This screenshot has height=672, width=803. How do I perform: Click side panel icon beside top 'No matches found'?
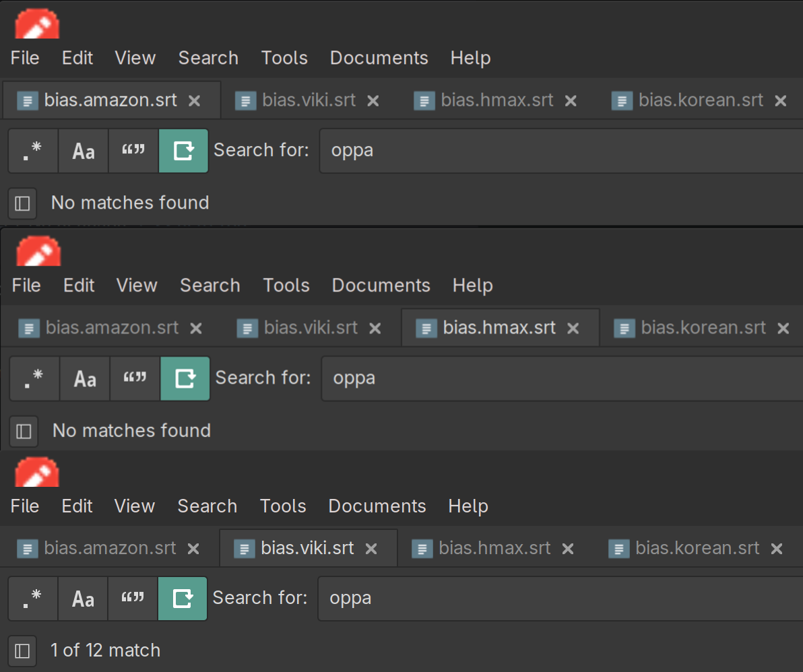point(22,203)
